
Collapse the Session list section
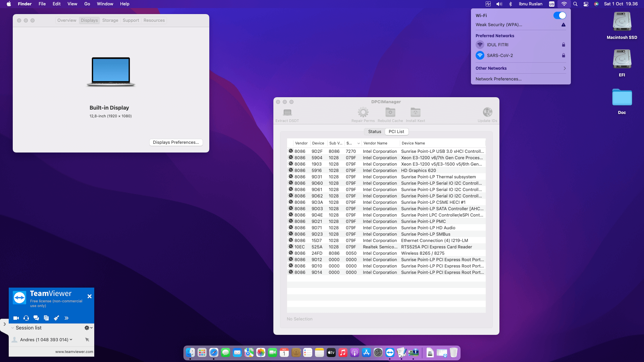13,328
